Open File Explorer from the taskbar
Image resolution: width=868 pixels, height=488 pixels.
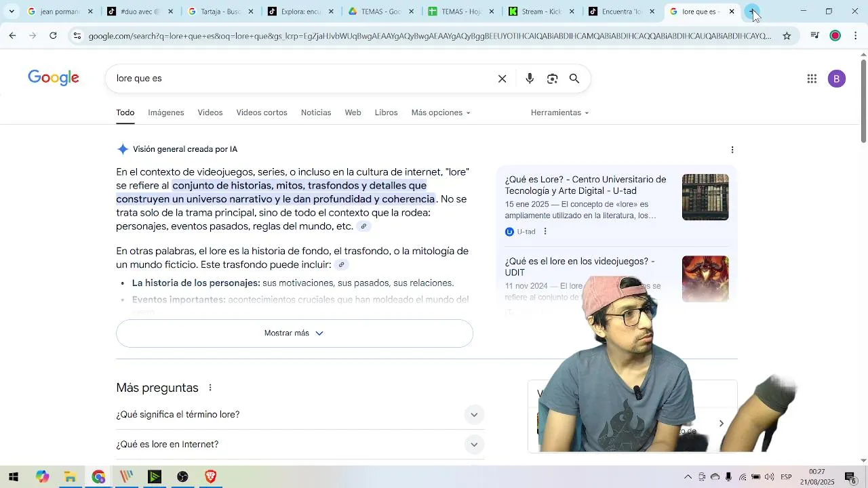(x=70, y=477)
